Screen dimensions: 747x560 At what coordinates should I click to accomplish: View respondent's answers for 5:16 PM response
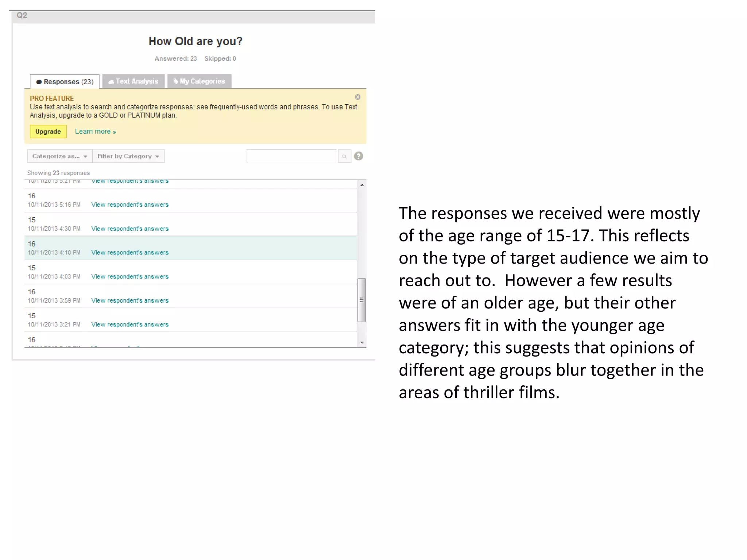coord(130,205)
